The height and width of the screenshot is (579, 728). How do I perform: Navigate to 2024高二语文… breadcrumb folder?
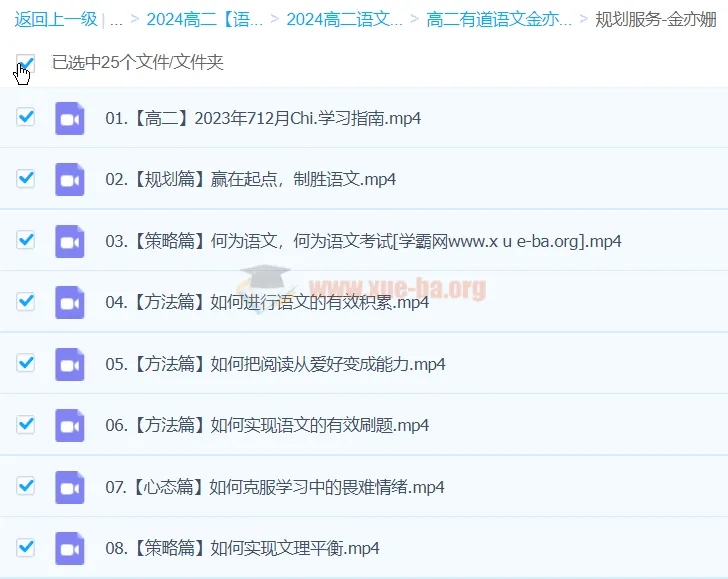pyautogui.click(x=345, y=19)
